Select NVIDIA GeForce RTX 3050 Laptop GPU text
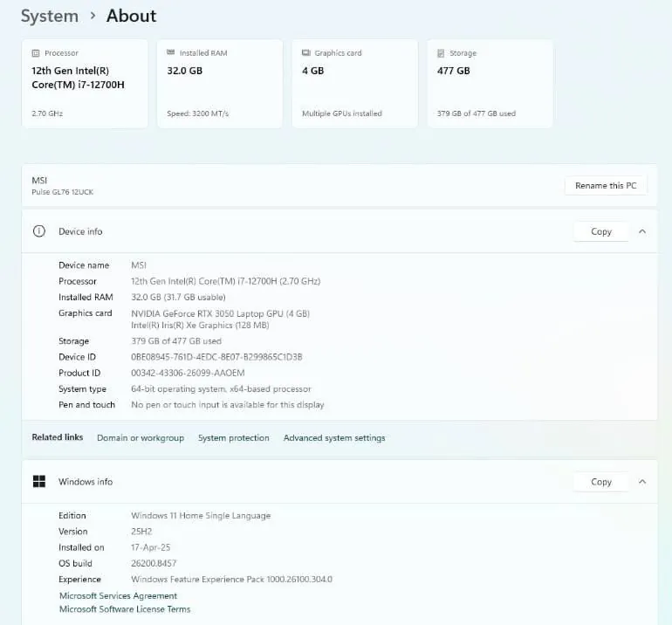This screenshot has width=672, height=625. pyautogui.click(x=220, y=313)
